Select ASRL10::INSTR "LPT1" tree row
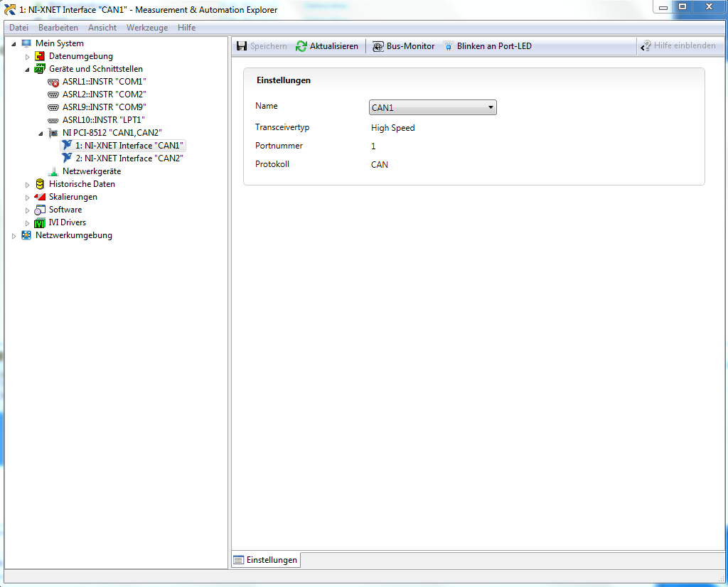This screenshot has height=587, width=728. point(104,120)
